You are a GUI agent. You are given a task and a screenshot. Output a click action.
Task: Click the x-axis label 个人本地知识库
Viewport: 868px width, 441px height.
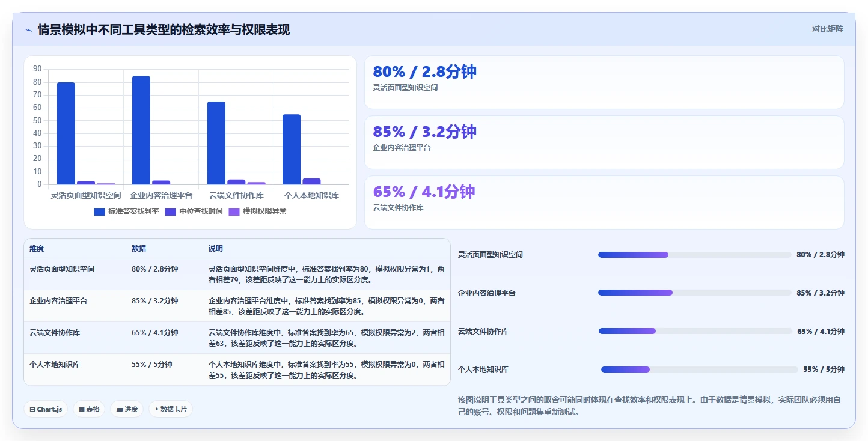(x=311, y=196)
